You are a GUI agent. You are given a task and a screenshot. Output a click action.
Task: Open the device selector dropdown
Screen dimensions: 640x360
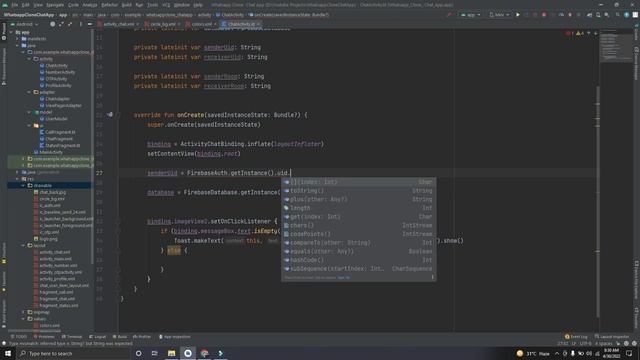[499, 15]
